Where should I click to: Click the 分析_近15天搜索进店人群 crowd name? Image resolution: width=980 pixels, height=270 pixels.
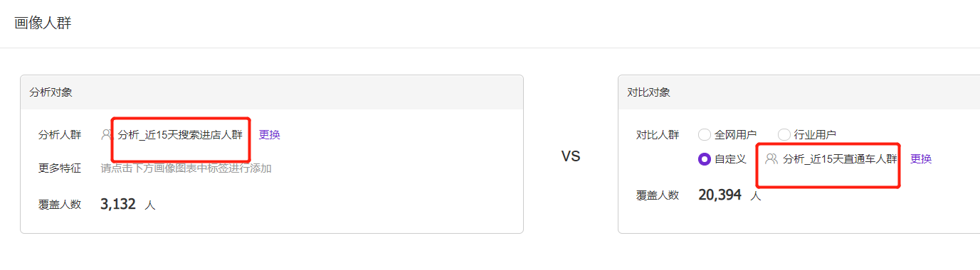tap(180, 134)
